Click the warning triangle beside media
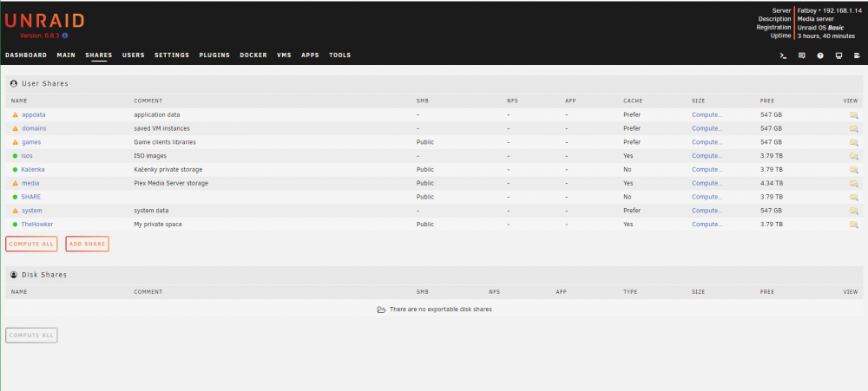 pos(16,183)
